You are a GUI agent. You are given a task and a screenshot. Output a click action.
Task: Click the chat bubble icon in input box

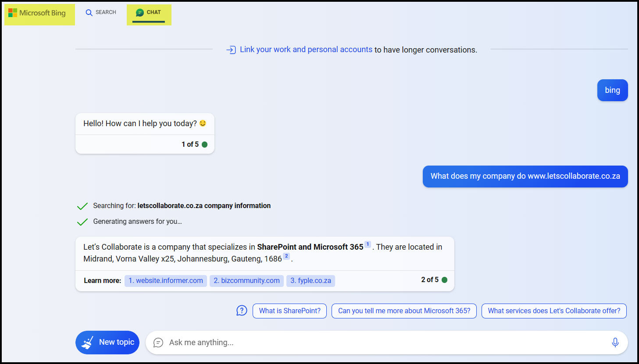tap(158, 343)
